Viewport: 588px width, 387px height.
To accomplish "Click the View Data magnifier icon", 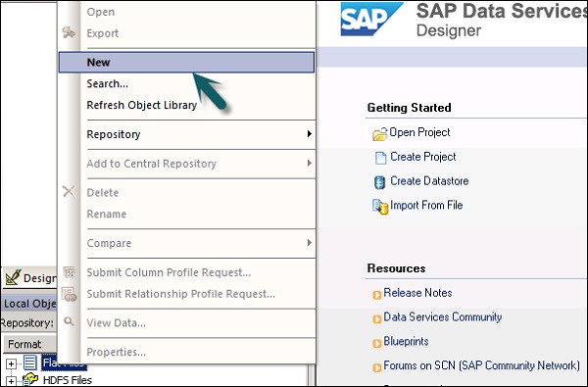I will click(69, 321).
